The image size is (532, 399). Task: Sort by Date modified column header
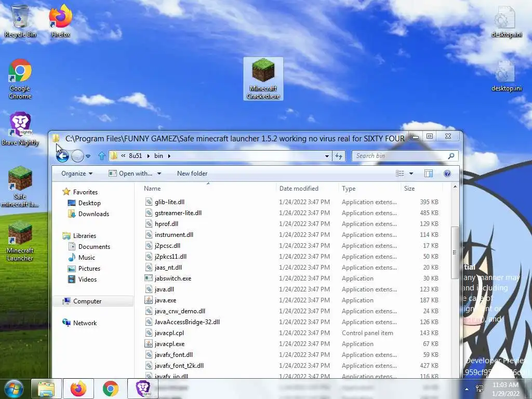point(307,188)
